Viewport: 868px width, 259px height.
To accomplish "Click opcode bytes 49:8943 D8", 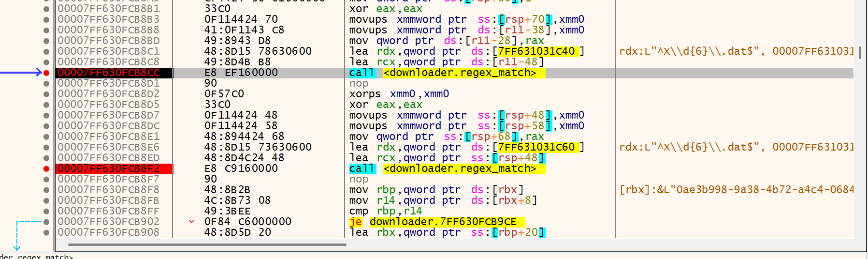I will 238,41.
